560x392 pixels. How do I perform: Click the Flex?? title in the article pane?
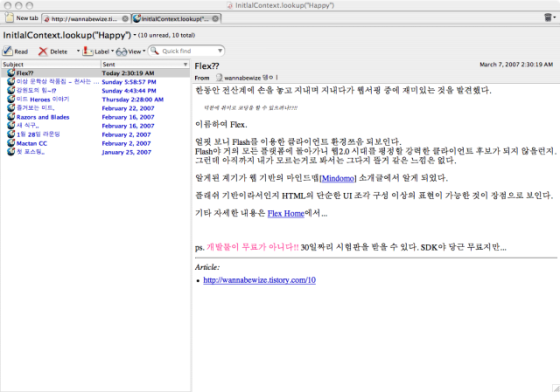click(206, 66)
